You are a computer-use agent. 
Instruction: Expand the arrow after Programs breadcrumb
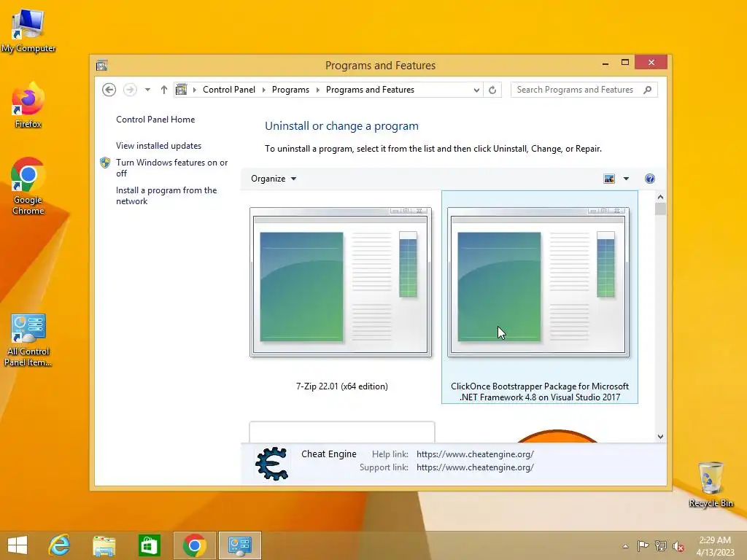tap(318, 90)
